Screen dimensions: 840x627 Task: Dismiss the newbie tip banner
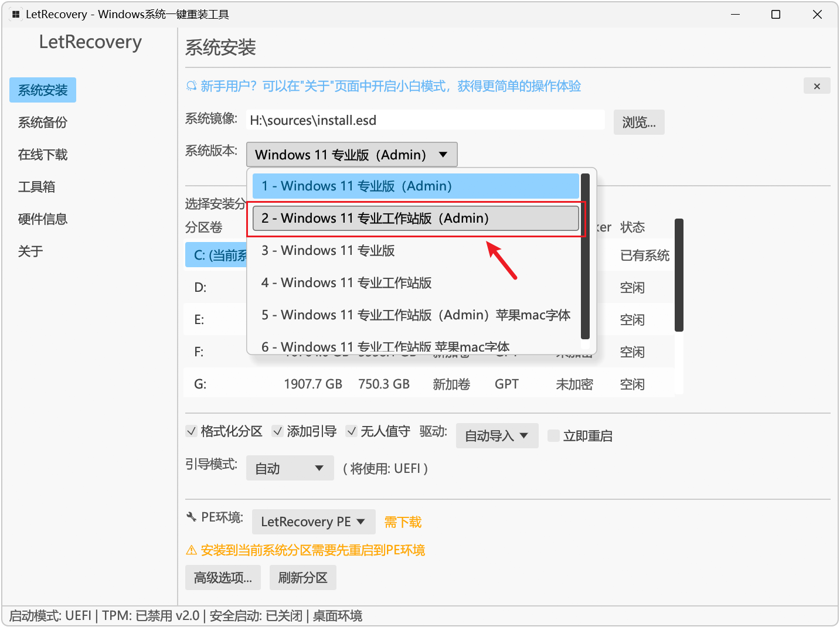tap(817, 86)
